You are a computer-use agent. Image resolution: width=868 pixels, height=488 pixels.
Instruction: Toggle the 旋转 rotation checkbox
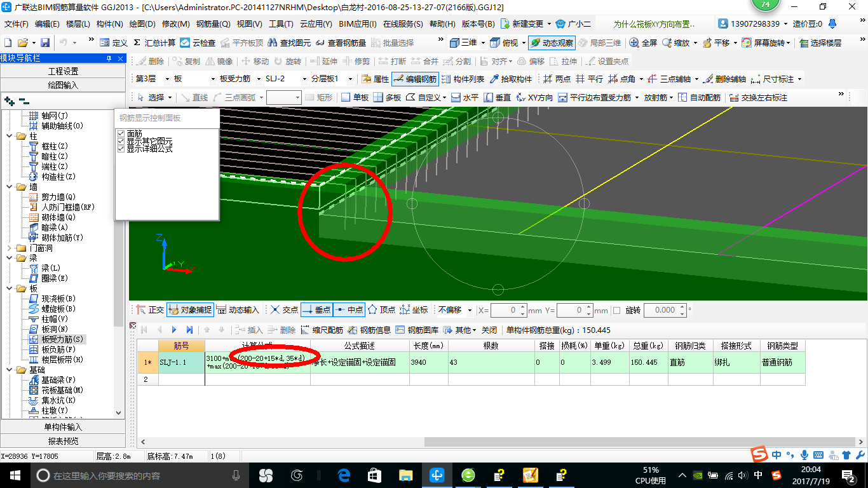pos(616,310)
